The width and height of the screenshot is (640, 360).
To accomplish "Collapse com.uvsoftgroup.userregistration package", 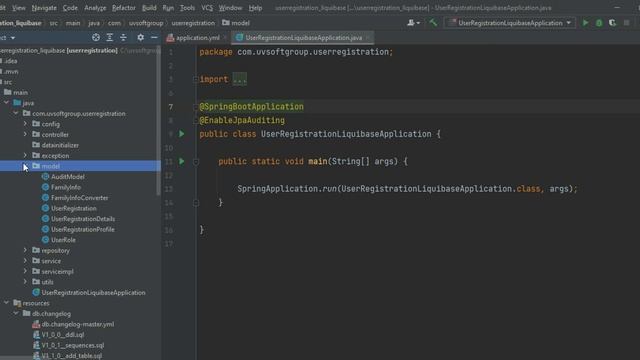I will point(16,113).
